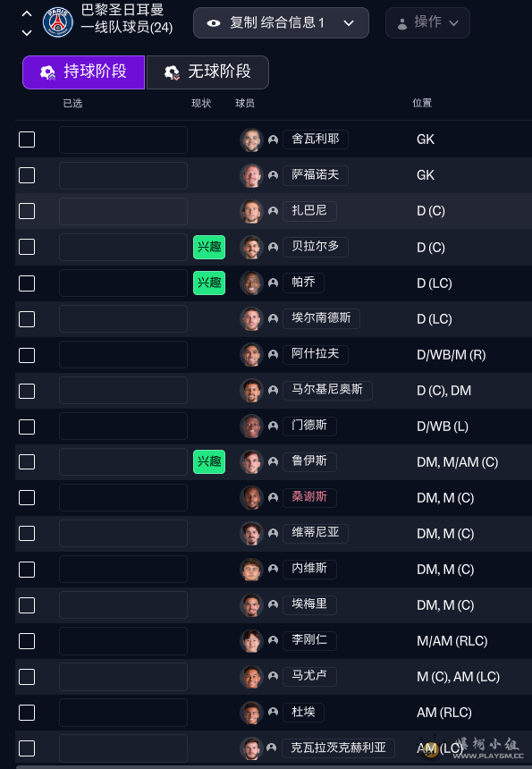532x769 pixels.
Task: Click the 桑谢斯 player name
Action: coord(309,497)
